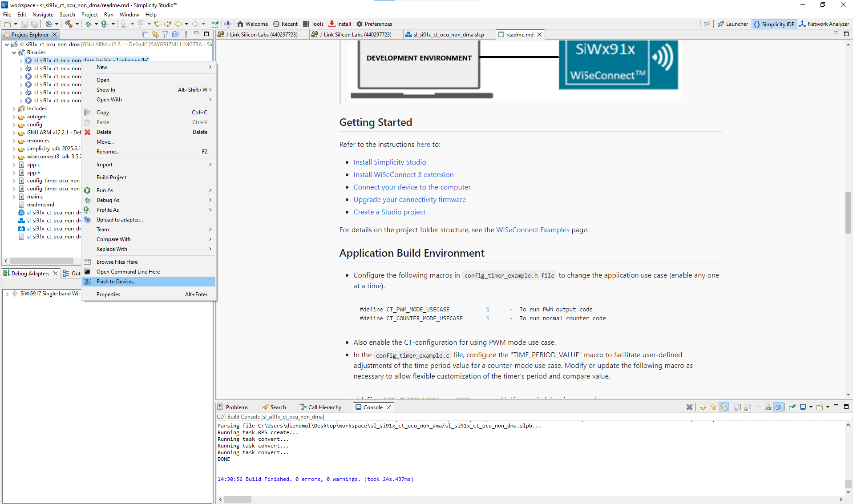Select Flash to Device from context menu
853x504 pixels.
click(116, 282)
